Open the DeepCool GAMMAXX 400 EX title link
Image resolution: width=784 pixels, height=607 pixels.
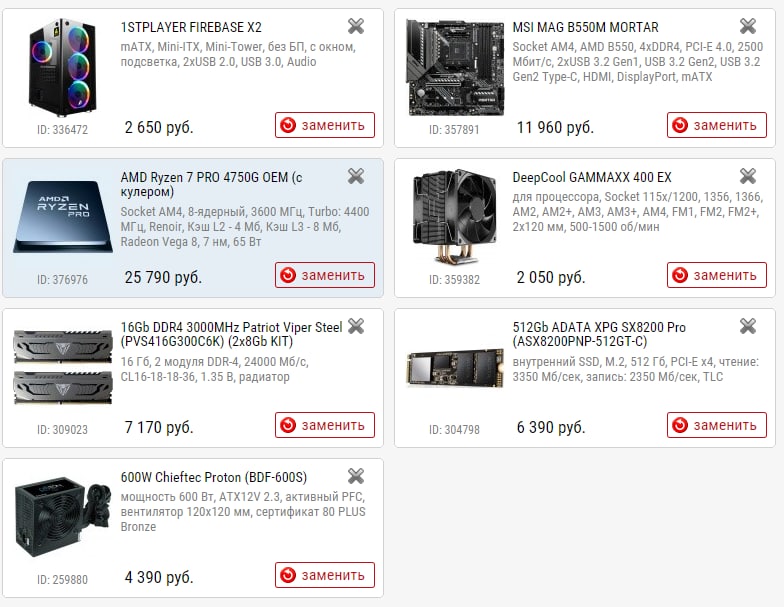pyautogui.click(x=592, y=177)
